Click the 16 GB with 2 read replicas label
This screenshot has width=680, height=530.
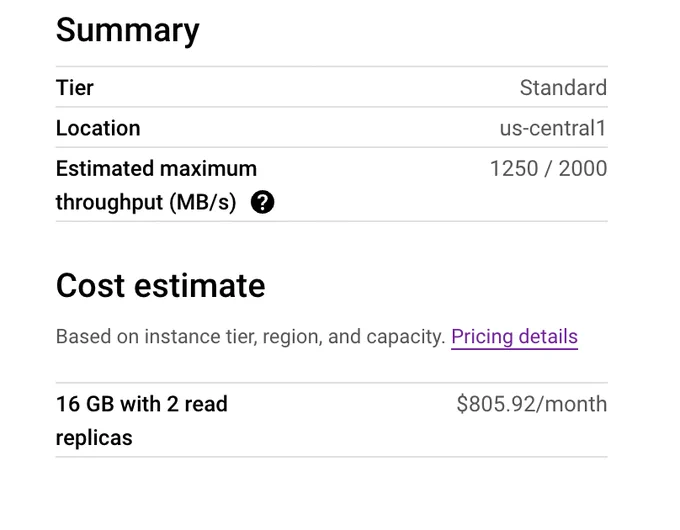[x=142, y=421]
